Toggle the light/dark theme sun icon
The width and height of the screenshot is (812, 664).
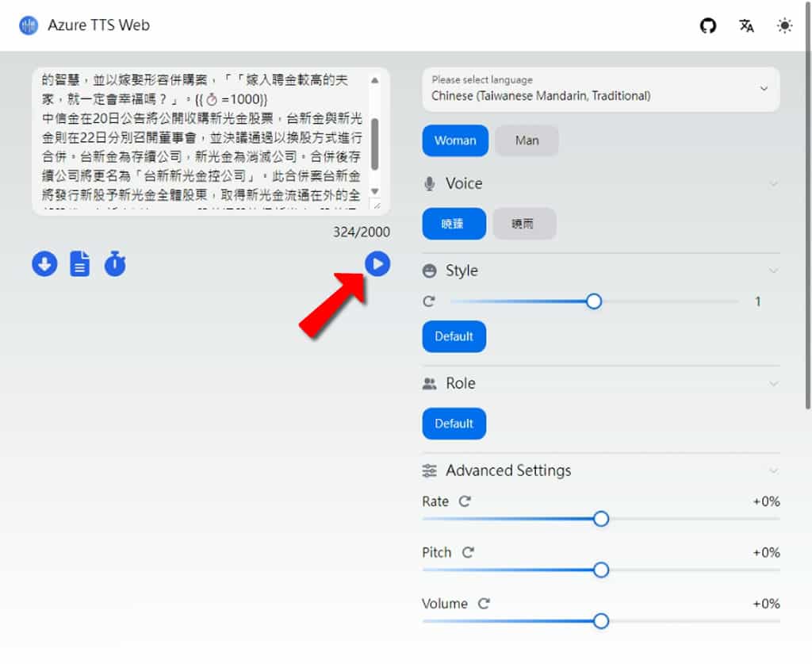point(784,25)
